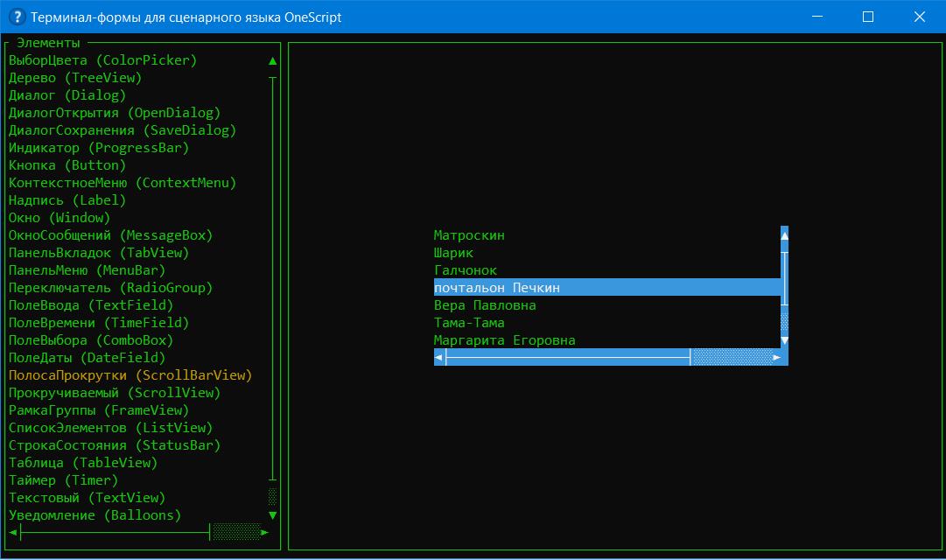Open ПанельВкладок (TabView) element entry
The image size is (946, 560).
click(98, 253)
